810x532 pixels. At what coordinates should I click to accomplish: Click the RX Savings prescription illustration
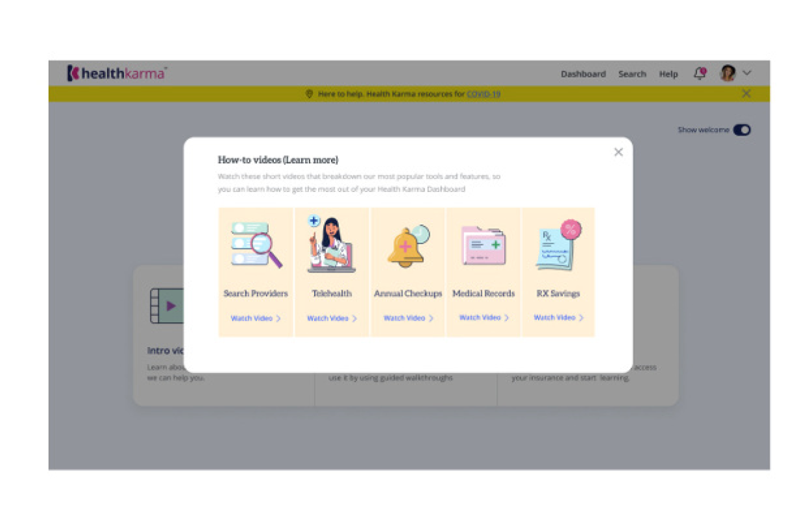558,245
